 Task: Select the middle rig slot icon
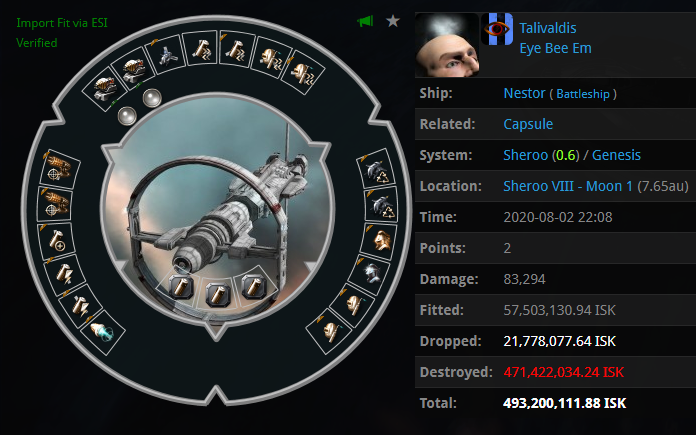tap(218, 293)
